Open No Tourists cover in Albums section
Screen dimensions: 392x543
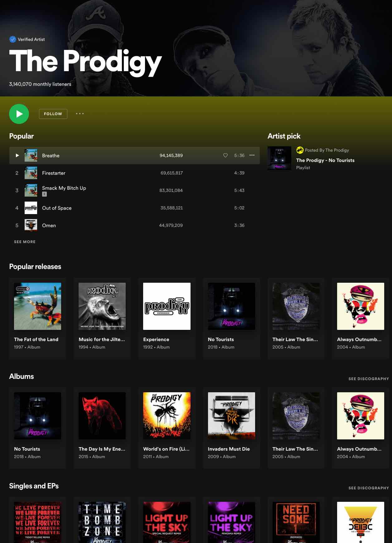37,416
